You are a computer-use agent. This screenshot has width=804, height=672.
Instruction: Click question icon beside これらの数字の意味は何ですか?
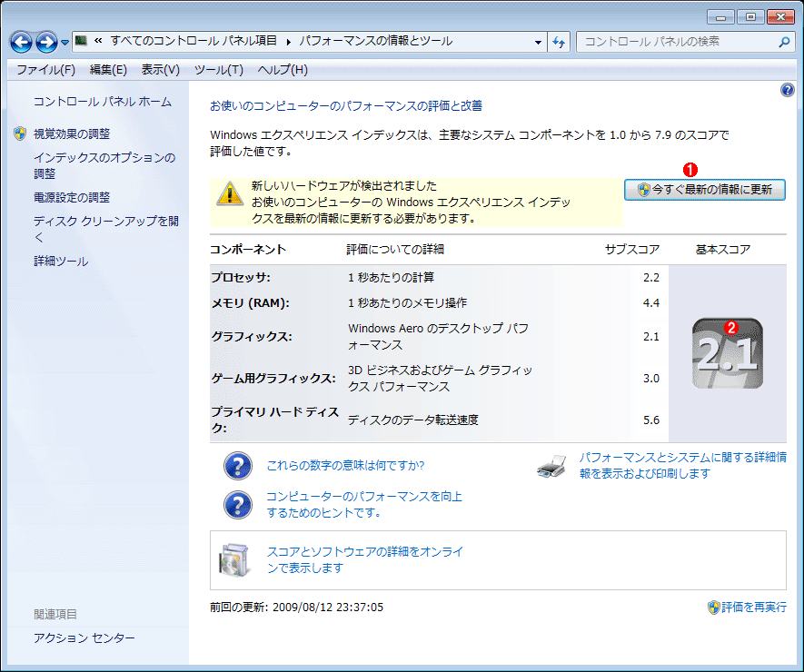[x=238, y=466]
